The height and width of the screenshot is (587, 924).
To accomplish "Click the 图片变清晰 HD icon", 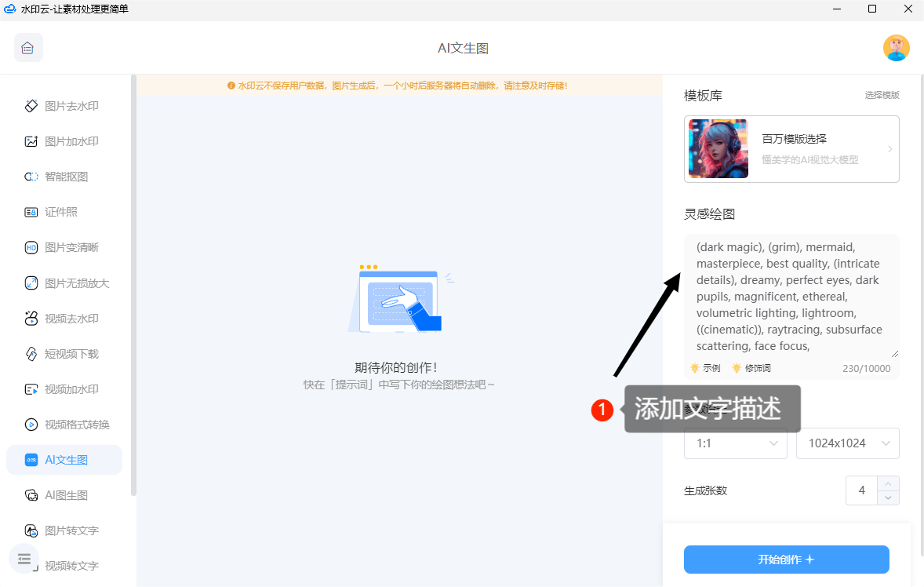I will click(31, 247).
